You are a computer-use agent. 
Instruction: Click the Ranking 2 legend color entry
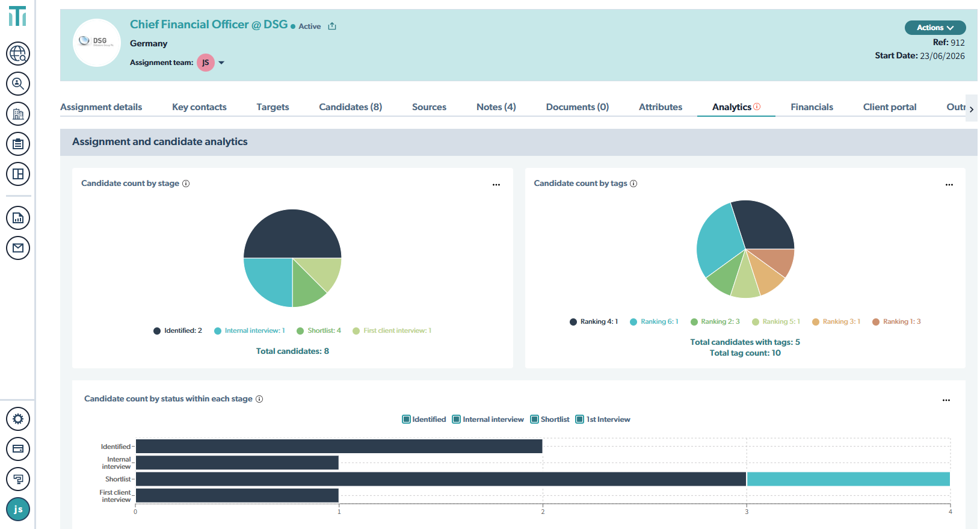(x=715, y=322)
